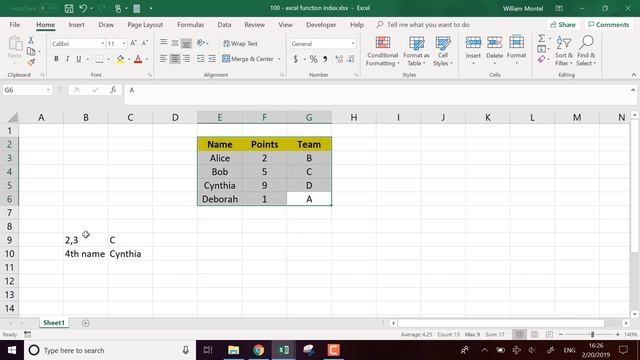Open the File tab

[x=15, y=24]
